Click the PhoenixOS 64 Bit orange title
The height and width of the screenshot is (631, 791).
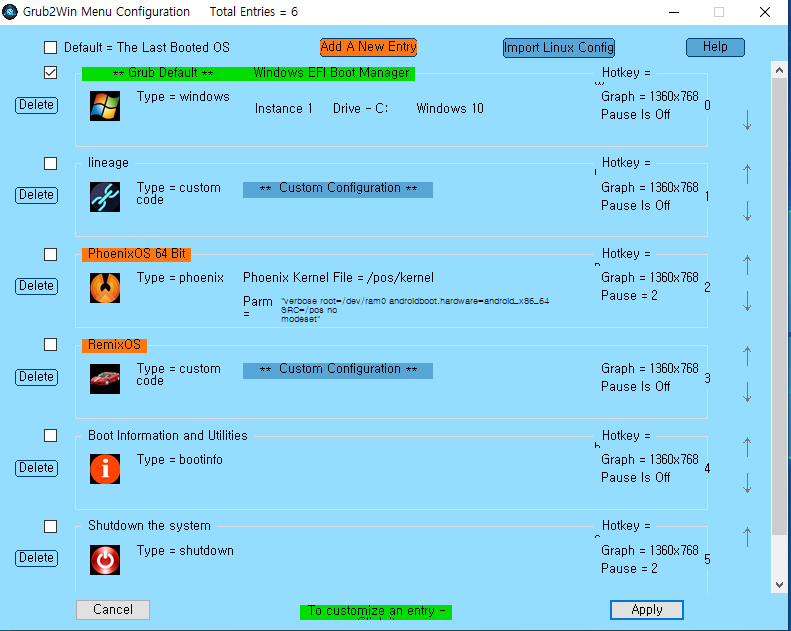pyautogui.click(x=137, y=254)
